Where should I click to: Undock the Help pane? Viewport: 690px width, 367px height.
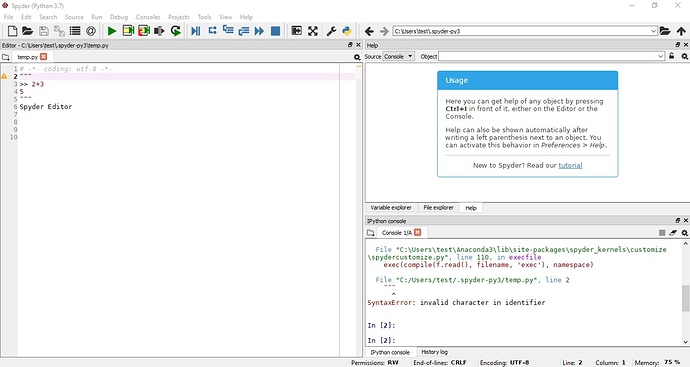678,44
